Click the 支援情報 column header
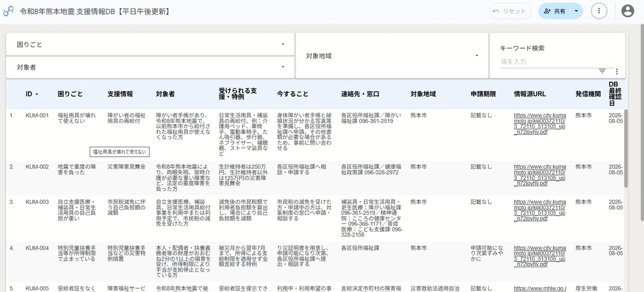This screenshot has height=292, width=644. [x=120, y=94]
